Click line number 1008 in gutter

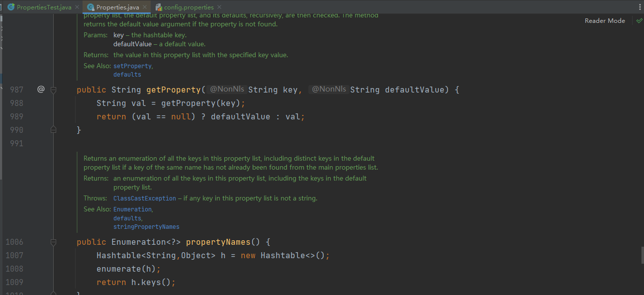(x=14, y=269)
